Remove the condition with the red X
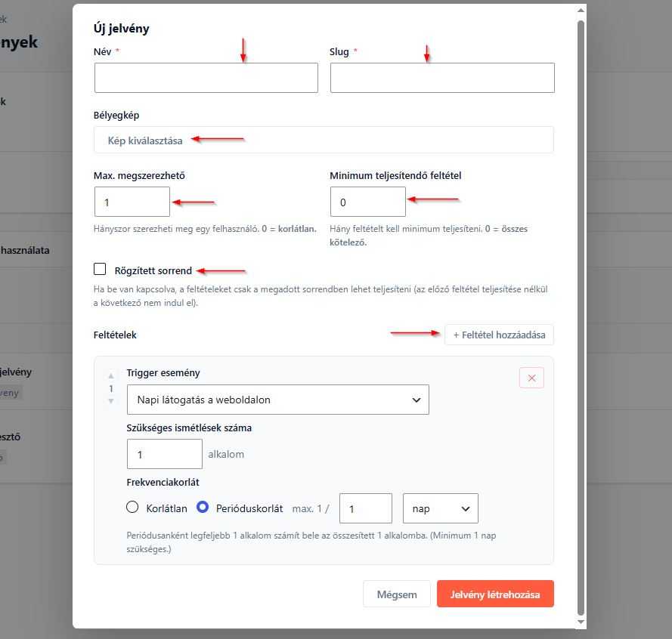Image resolution: width=672 pixels, height=639 pixels. (531, 378)
